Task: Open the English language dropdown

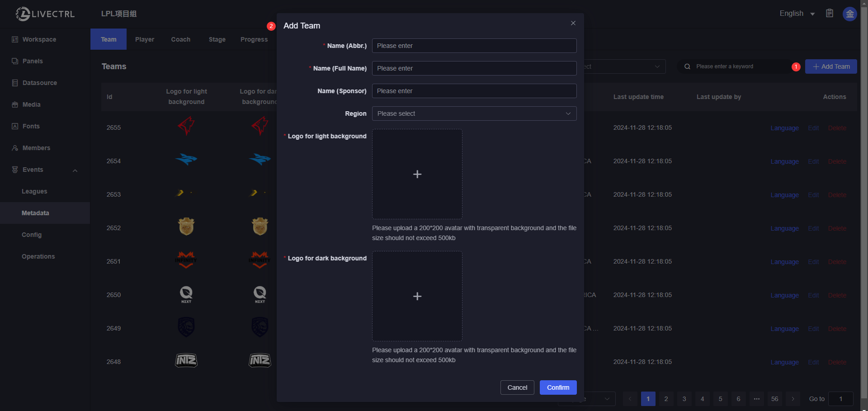Action: coord(797,14)
